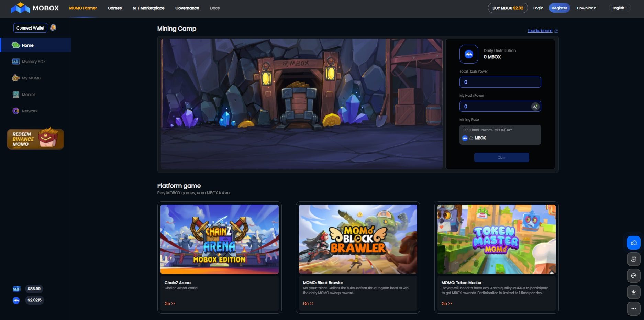Click the Connect Wallet button

point(30,28)
